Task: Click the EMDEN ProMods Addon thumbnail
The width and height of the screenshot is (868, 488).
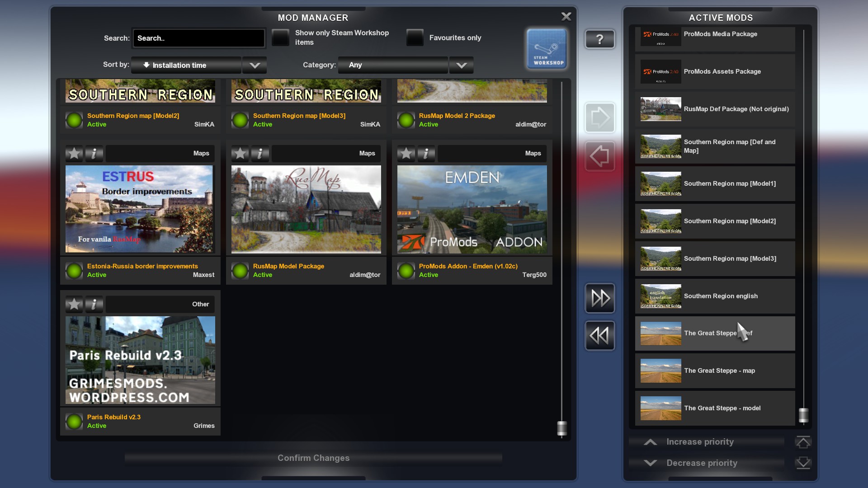Action: (x=472, y=209)
